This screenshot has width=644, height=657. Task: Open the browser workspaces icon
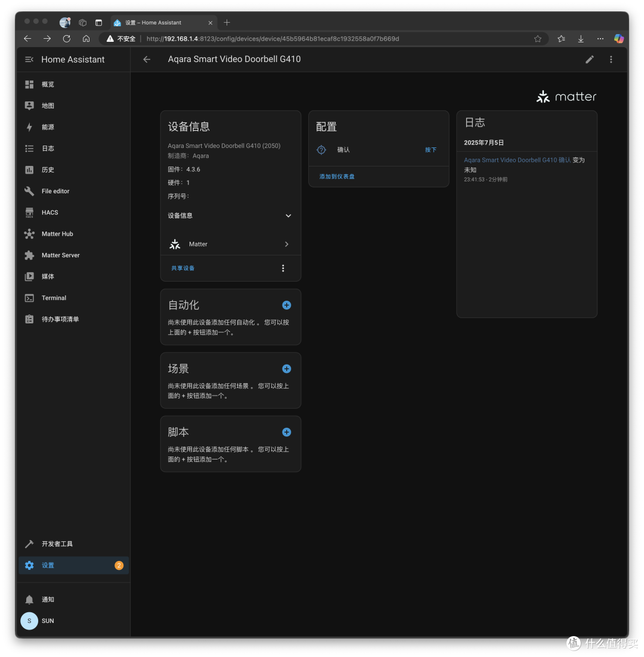82,23
